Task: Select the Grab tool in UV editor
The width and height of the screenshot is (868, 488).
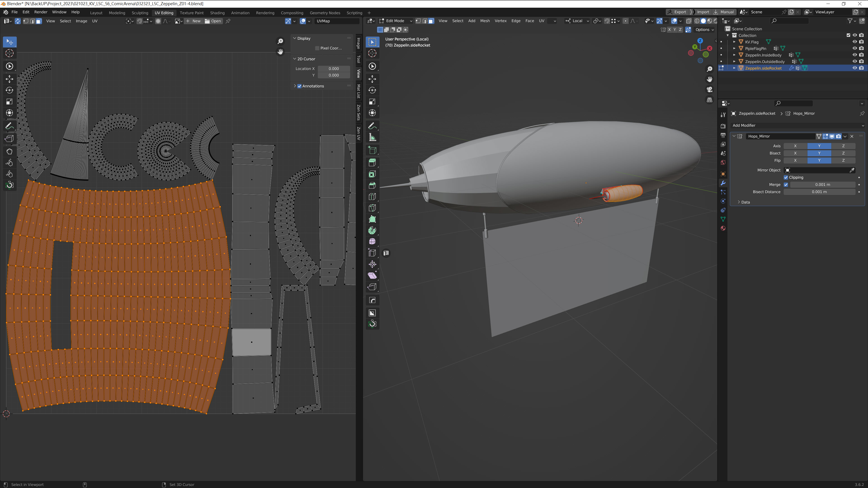Action: pyautogui.click(x=9, y=151)
